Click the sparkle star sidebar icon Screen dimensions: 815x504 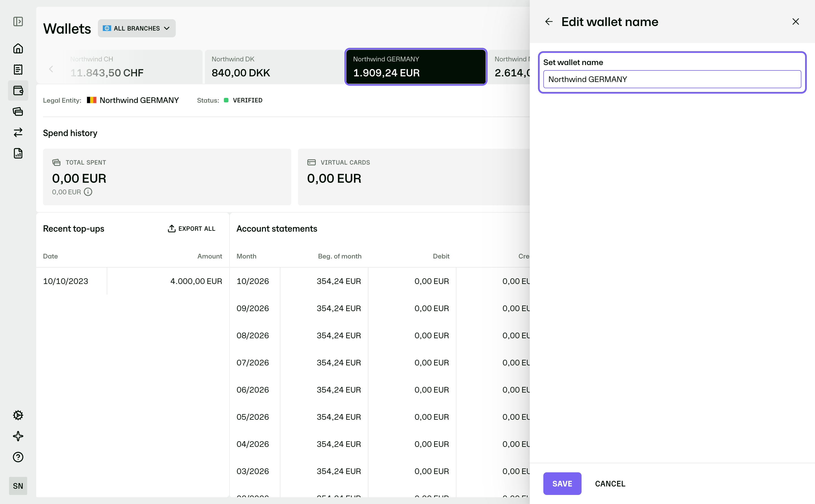[x=18, y=436]
